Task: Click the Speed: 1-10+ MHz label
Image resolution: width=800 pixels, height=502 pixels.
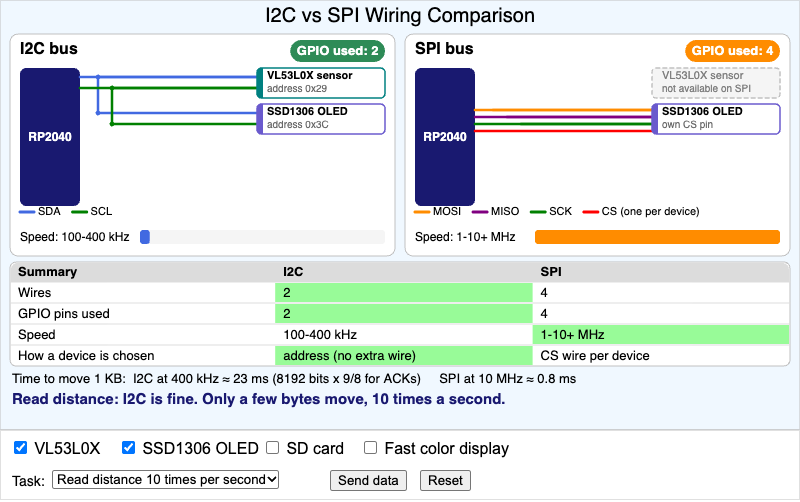Action: point(465,237)
